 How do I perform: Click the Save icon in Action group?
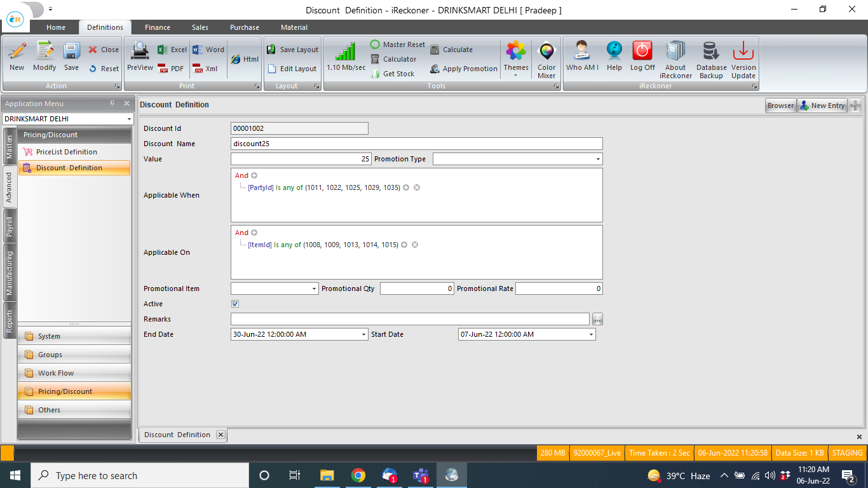[x=71, y=56]
